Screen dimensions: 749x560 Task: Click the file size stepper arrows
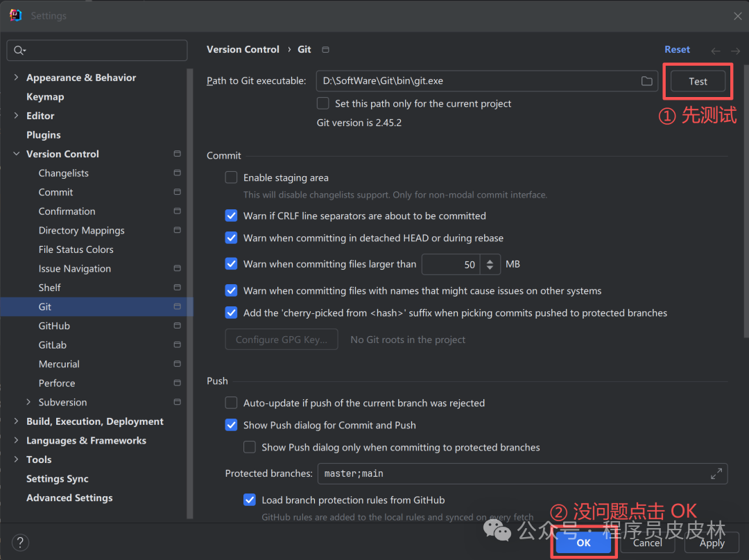[x=490, y=265]
